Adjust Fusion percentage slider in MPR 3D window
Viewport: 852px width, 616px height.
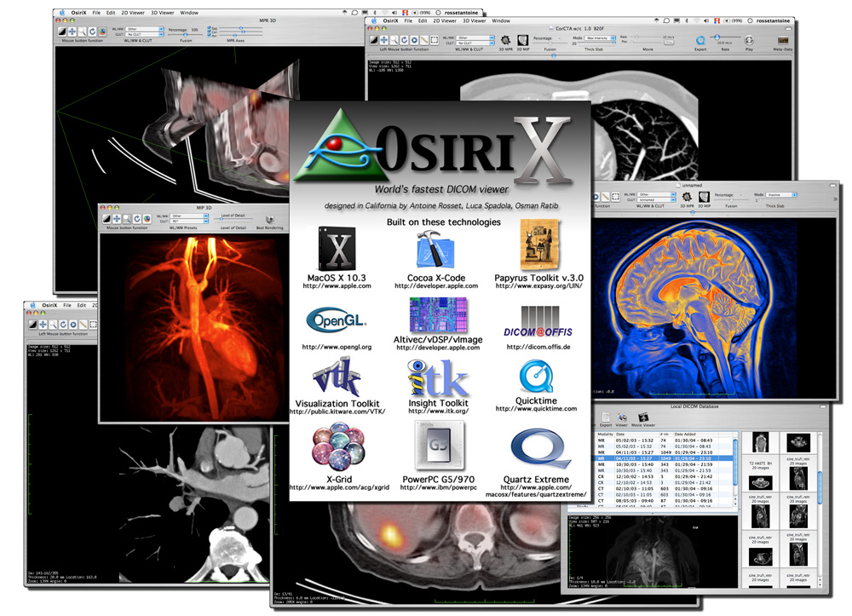(x=185, y=34)
